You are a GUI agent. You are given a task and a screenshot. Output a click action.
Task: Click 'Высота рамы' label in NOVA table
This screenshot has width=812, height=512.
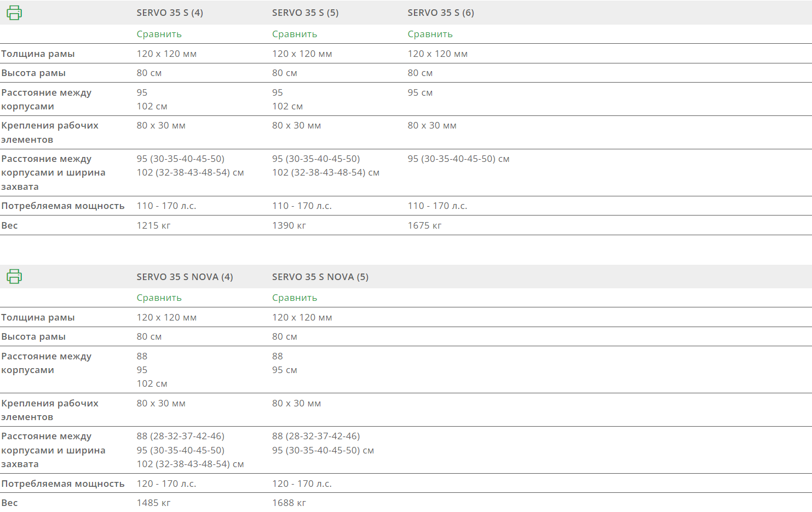[33, 336]
